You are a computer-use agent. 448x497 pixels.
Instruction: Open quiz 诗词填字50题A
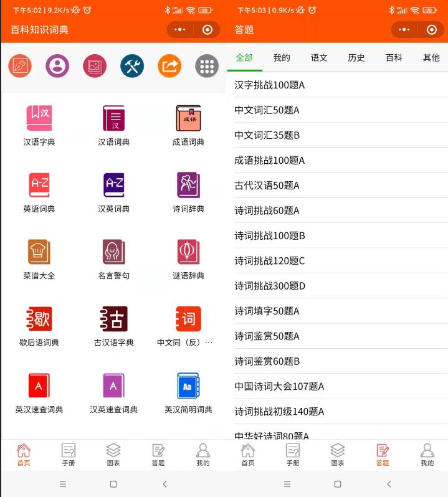click(341, 311)
